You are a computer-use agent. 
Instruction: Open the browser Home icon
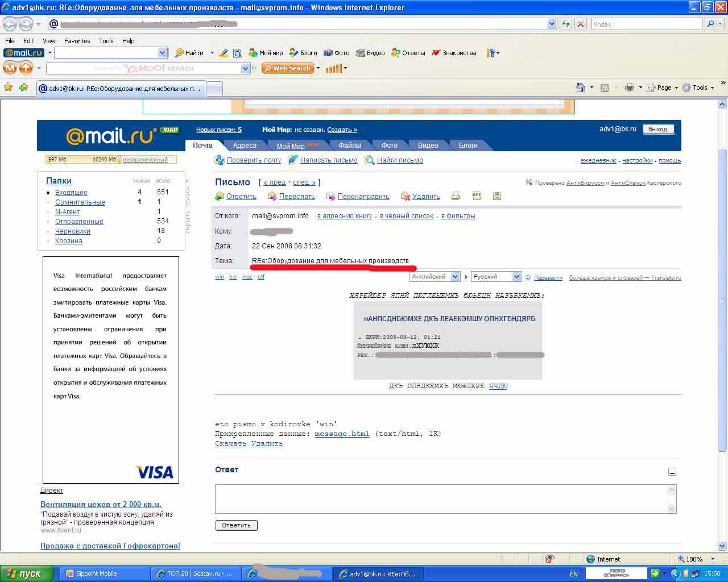point(581,88)
